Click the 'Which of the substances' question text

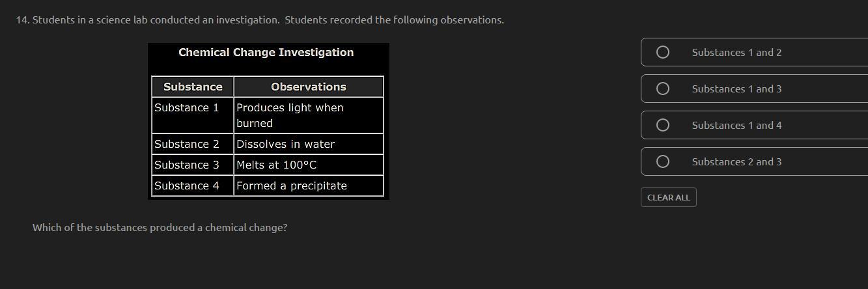click(x=160, y=228)
